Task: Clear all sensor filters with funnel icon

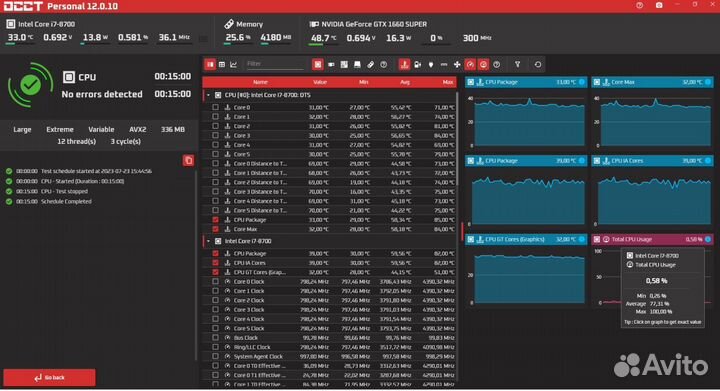Action: pos(518,65)
